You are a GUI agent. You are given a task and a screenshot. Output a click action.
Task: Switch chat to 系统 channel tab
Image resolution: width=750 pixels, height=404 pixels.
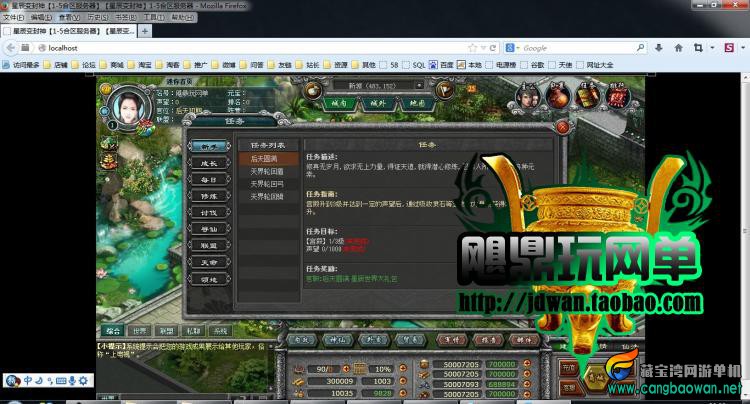coord(221,330)
